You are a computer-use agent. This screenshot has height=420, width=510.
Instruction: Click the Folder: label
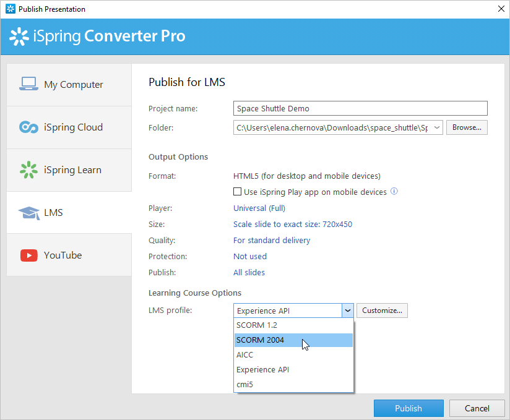161,128
